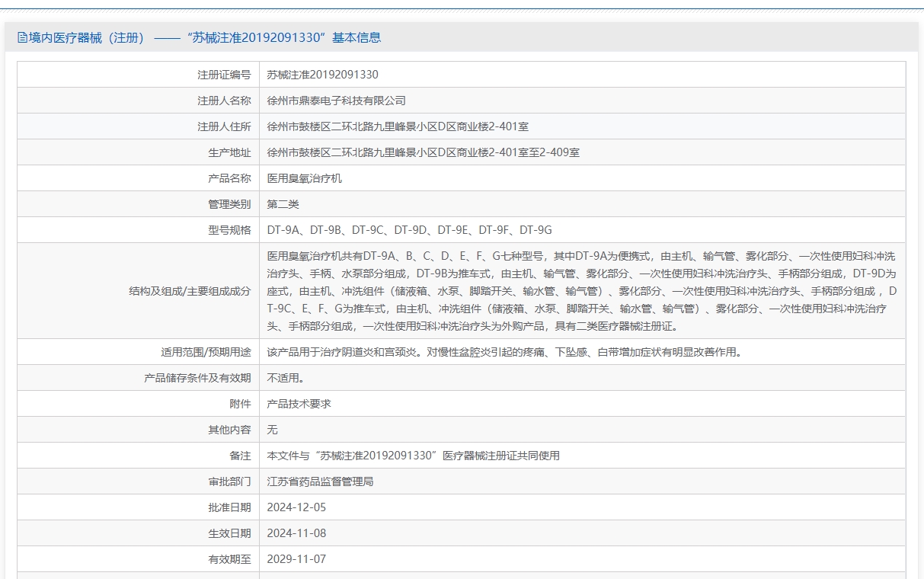Screen dimensions: 924x579
Task: Select registration number 苏械注准20192091330 value
Action: point(322,75)
